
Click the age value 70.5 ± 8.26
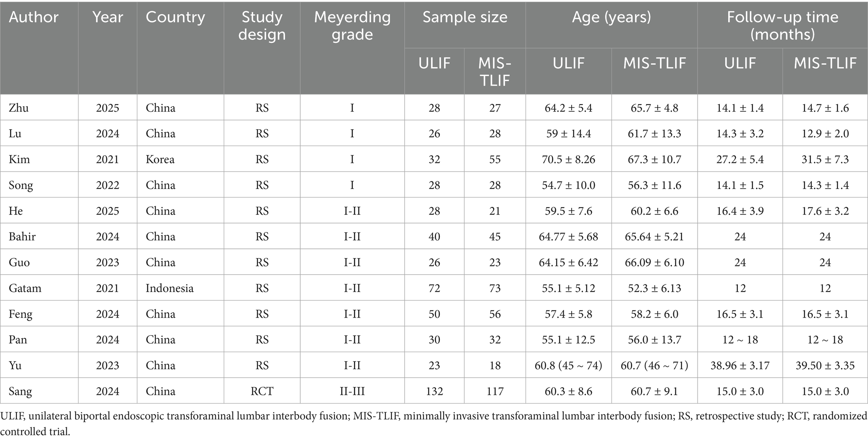point(568,159)
